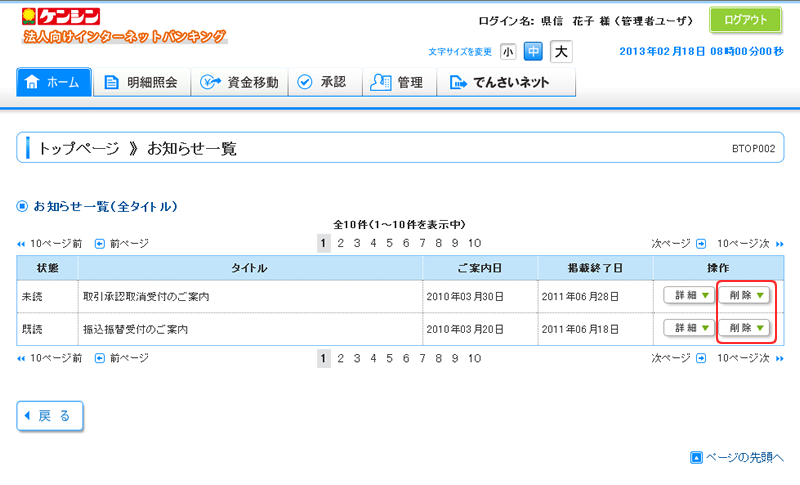Click the top next page arrow icon
This screenshot has width=800, height=485.
tap(701, 243)
